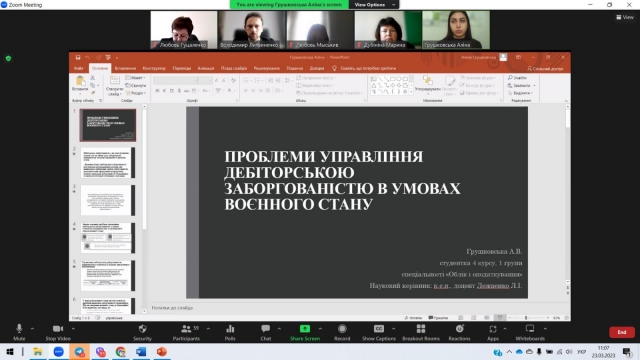The width and height of the screenshot is (640, 360).
Task: Open PowerPoint from the Windows taskbar
Action: click(x=162, y=351)
